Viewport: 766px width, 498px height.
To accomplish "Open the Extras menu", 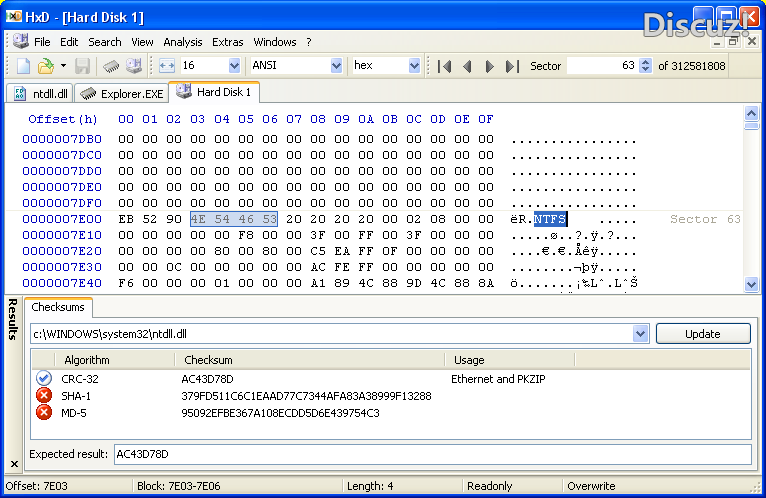I will coord(228,42).
